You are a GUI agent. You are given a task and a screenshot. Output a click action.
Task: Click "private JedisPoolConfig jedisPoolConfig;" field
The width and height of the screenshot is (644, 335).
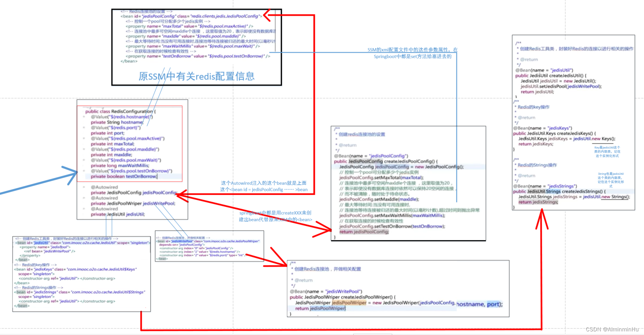click(134, 193)
